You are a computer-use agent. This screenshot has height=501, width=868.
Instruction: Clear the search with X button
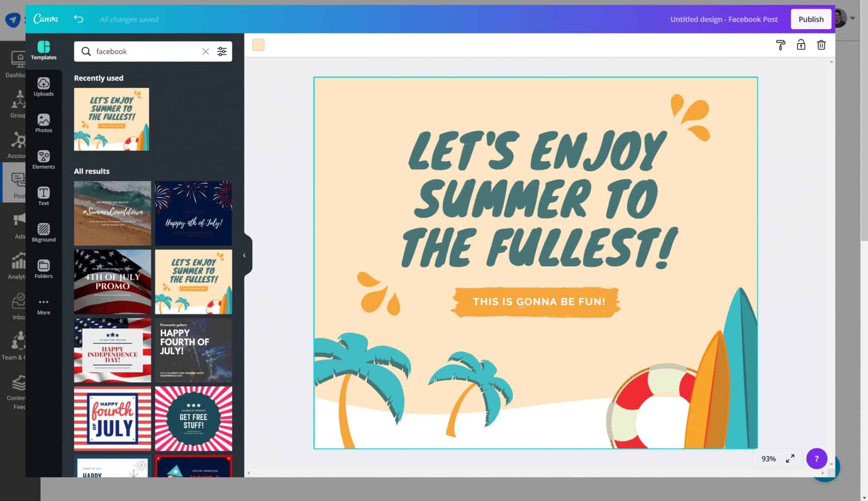click(x=205, y=51)
